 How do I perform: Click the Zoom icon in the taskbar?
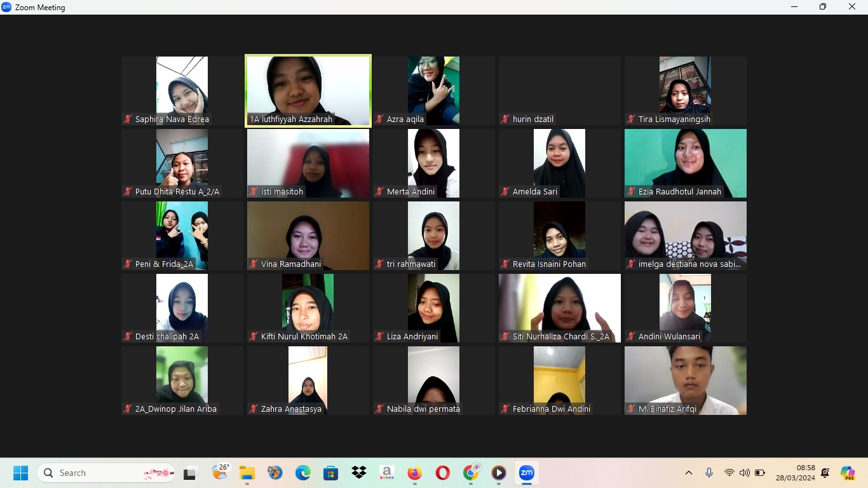[x=526, y=473]
